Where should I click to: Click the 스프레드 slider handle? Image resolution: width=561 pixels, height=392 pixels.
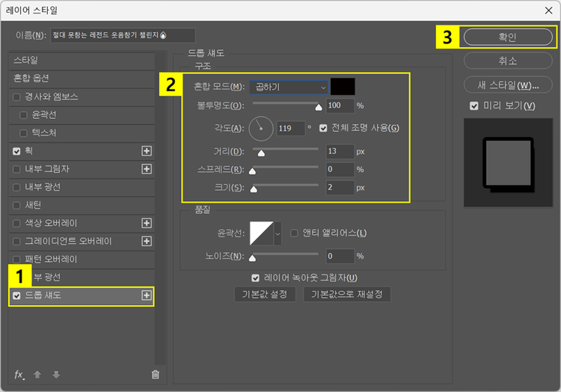[x=252, y=171]
